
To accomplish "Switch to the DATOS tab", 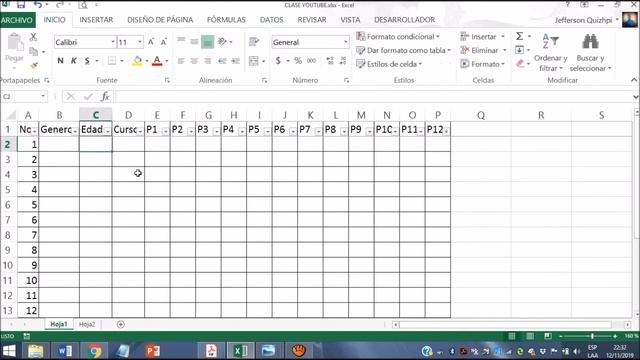I will 271,20.
